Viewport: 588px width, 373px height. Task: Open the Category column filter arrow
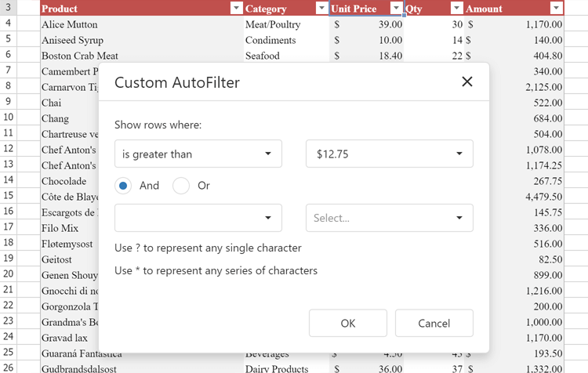pos(321,9)
